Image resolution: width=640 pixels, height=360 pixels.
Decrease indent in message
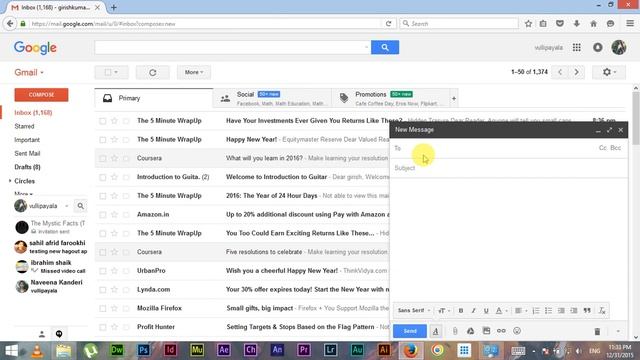coord(561,311)
